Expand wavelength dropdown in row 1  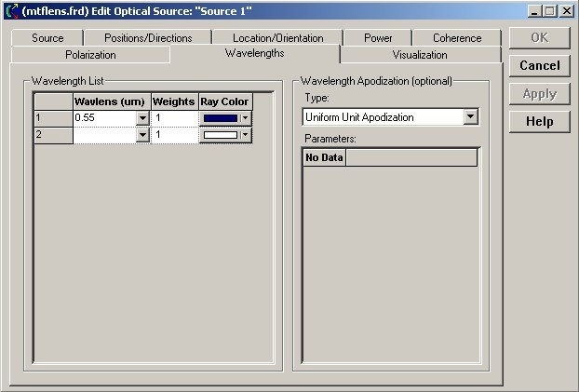coord(142,118)
